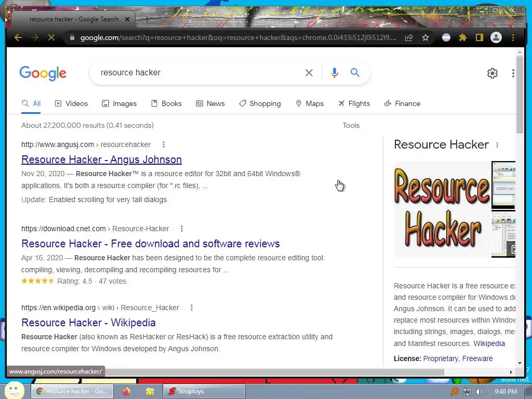Click the 'Resource Hacker' knowledge panel title
The image size is (532, 399).
click(x=441, y=144)
